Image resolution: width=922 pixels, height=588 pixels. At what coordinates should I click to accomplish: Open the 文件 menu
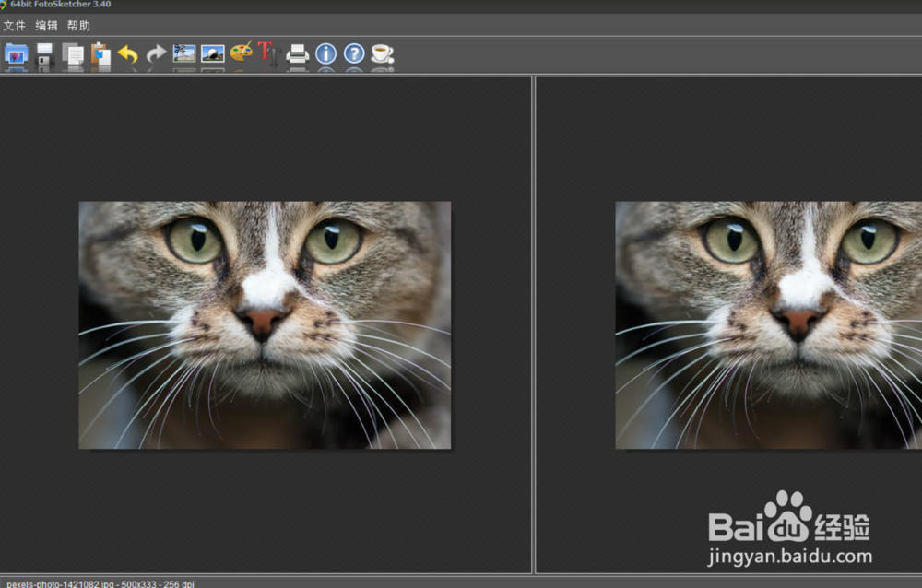pos(15,25)
